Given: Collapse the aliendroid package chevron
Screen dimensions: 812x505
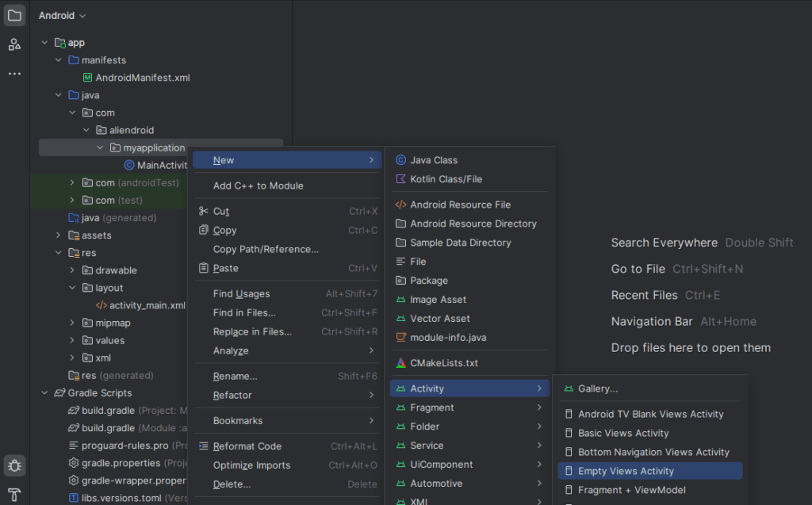Looking at the screenshot, I should click(x=86, y=130).
